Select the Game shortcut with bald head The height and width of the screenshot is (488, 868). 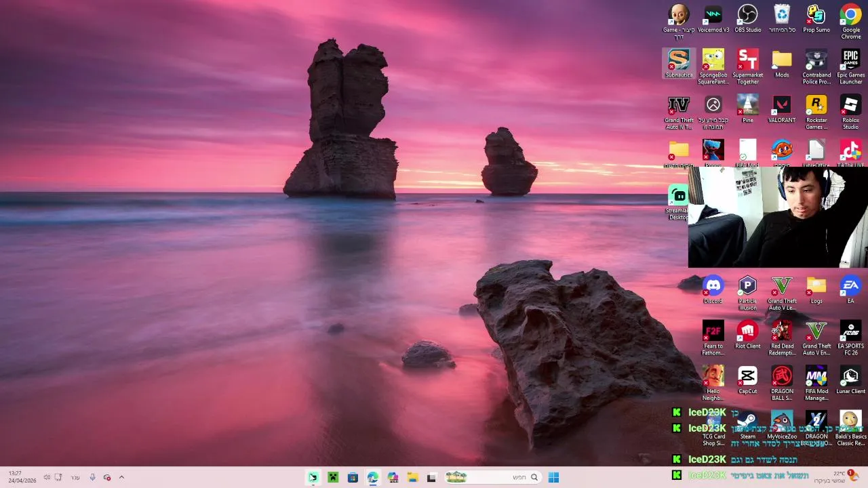point(679,22)
